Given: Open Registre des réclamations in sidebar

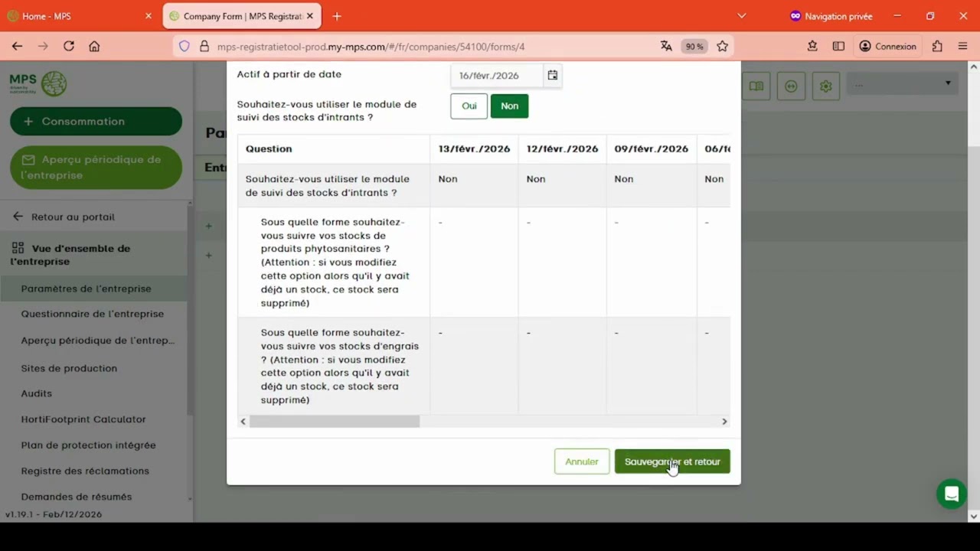Looking at the screenshot, I should point(85,471).
